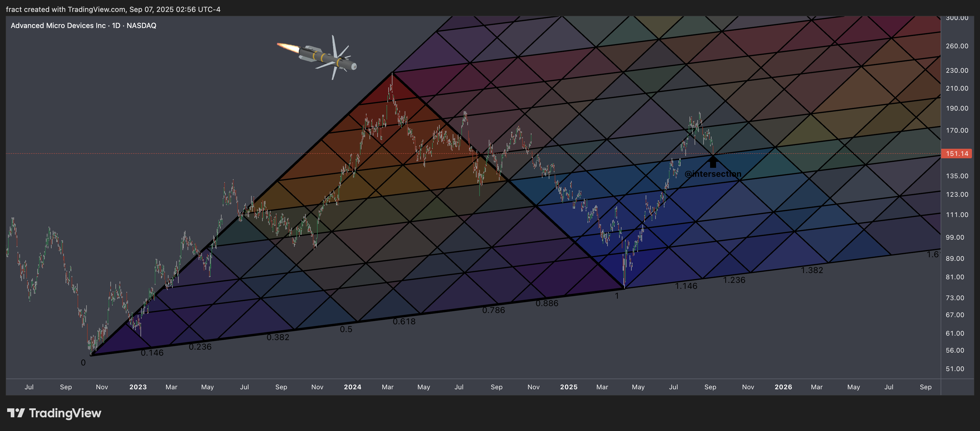
Task: Click the 0.618 fib level label
Action: [404, 322]
